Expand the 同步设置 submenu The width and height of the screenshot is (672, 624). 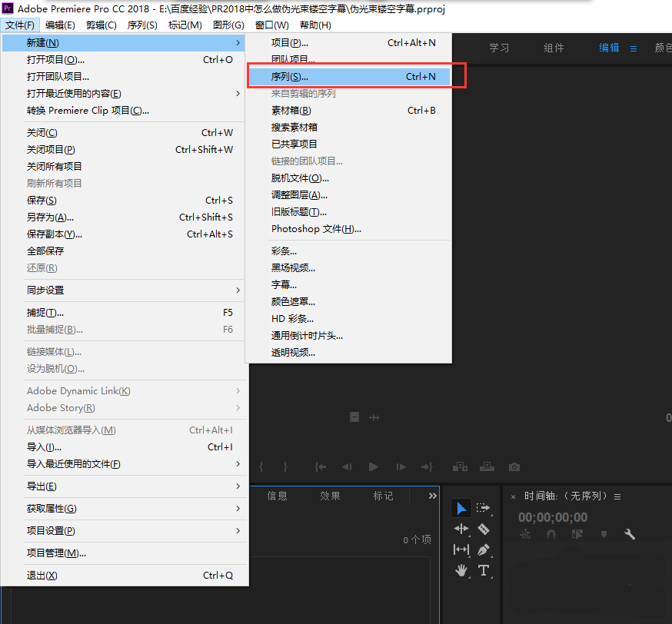click(x=124, y=290)
